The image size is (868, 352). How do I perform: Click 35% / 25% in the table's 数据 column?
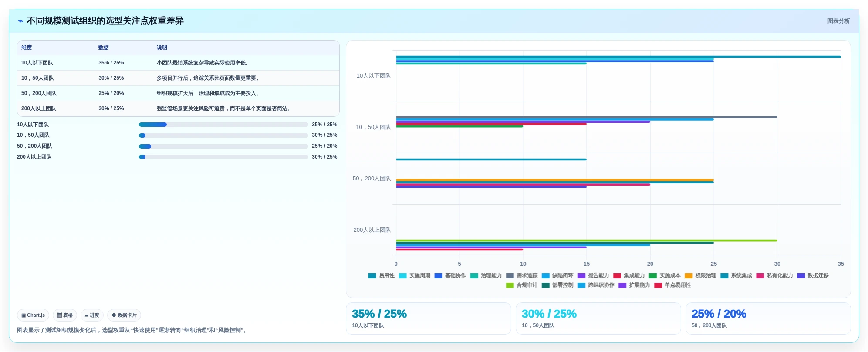click(111, 63)
